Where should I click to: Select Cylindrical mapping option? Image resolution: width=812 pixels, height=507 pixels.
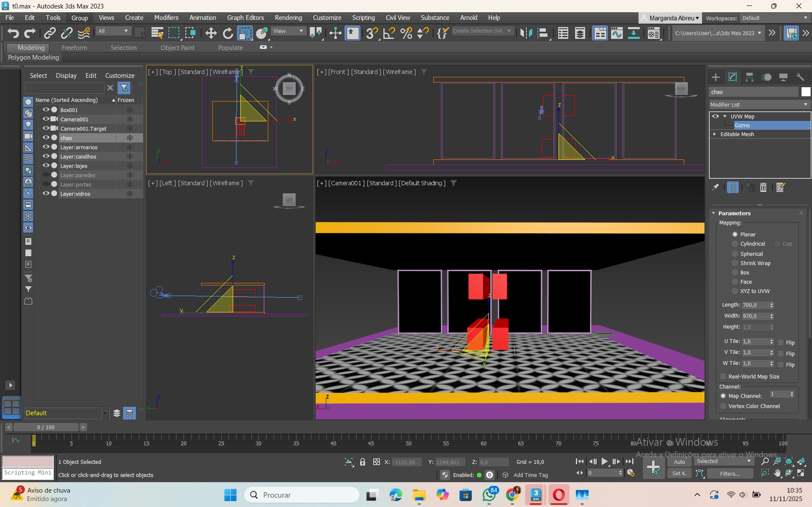pos(735,244)
